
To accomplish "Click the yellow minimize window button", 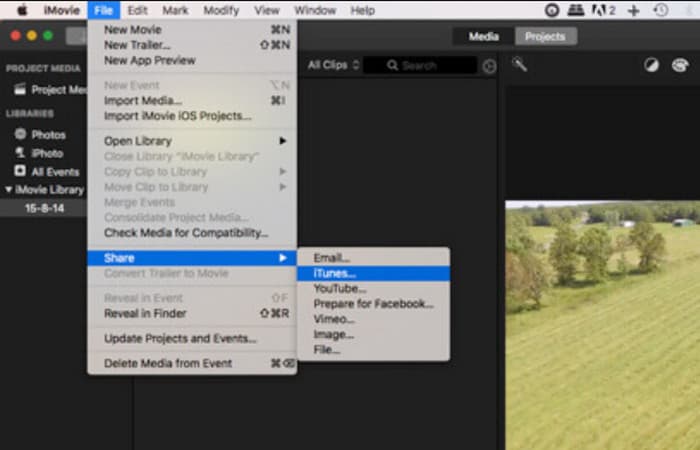I will [x=32, y=36].
